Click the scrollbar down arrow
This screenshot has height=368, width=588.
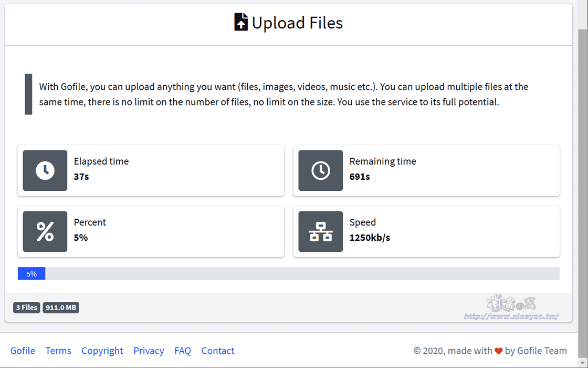click(583, 363)
